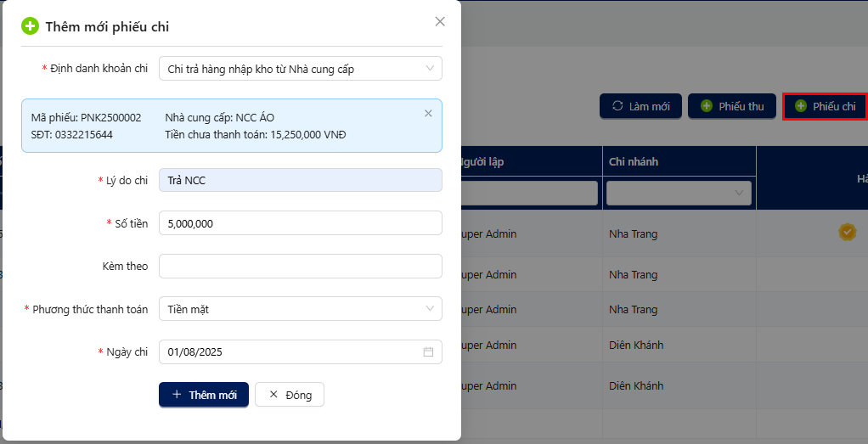
Task: Click the Kèm theo empty field
Action: pos(300,267)
